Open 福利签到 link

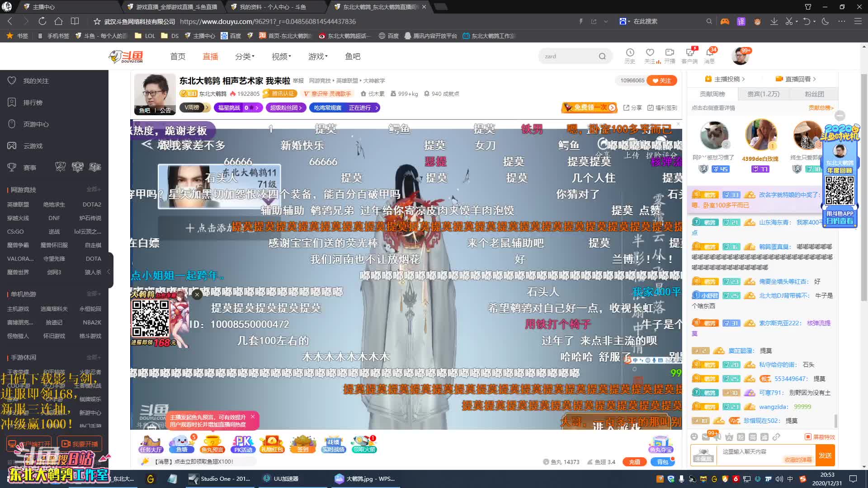(662, 108)
